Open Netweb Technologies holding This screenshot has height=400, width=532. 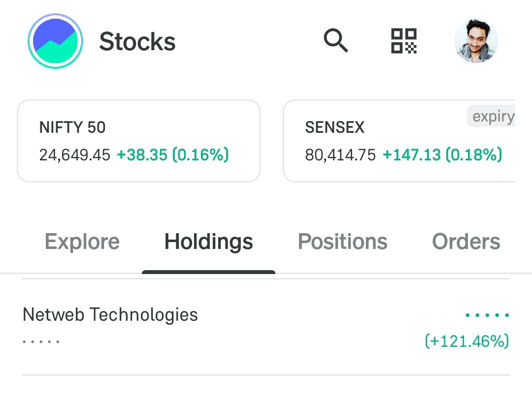pos(266,327)
